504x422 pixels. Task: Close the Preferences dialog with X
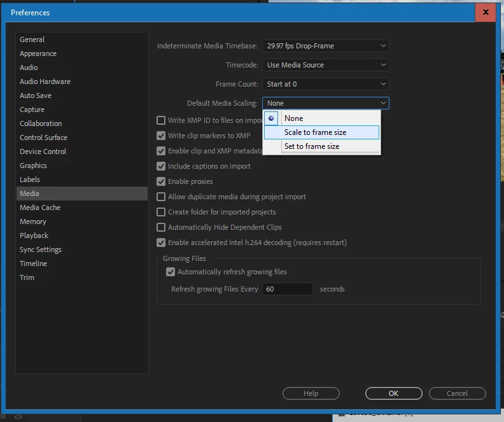tap(486, 12)
